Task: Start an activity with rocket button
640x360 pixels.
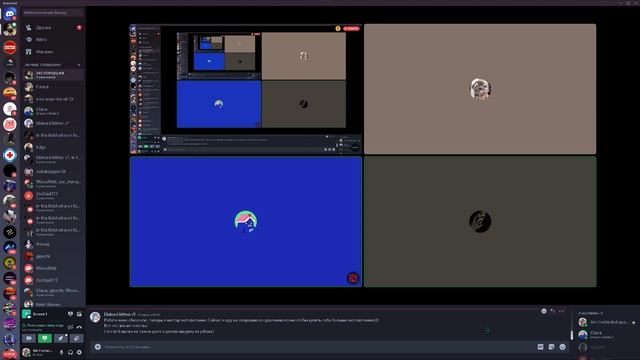Action: click(60, 338)
